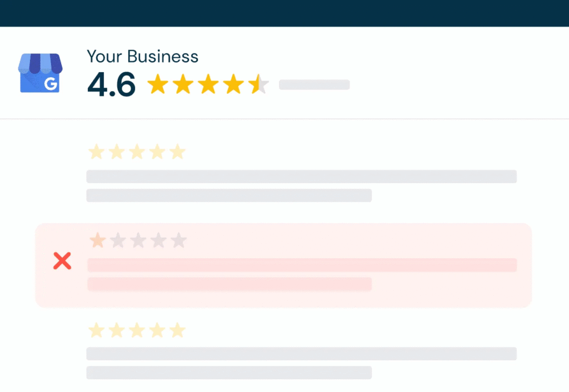Click the first gold star beside 4.6
Screen dimensions: 569x392
point(158,85)
